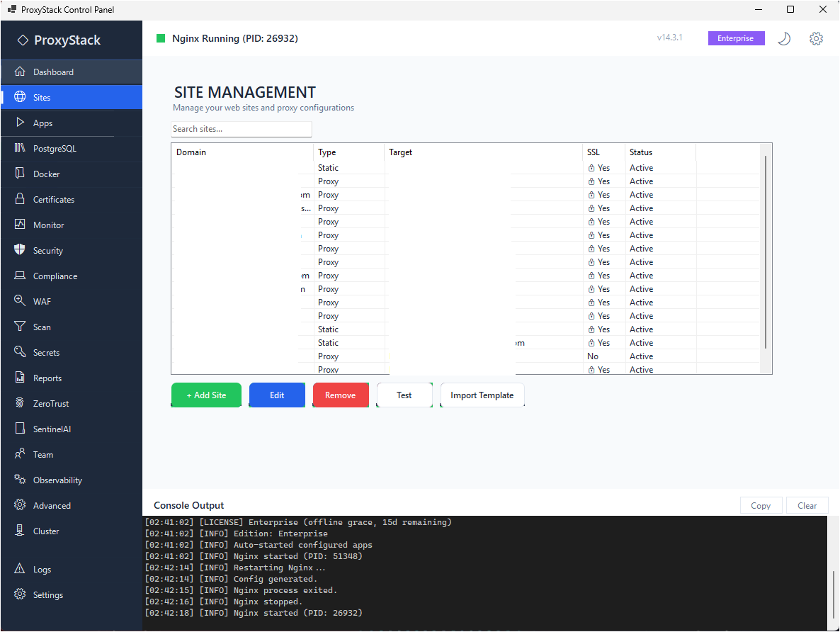
Task: Click the green Nginx running status indicator
Action: pyautogui.click(x=161, y=38)
